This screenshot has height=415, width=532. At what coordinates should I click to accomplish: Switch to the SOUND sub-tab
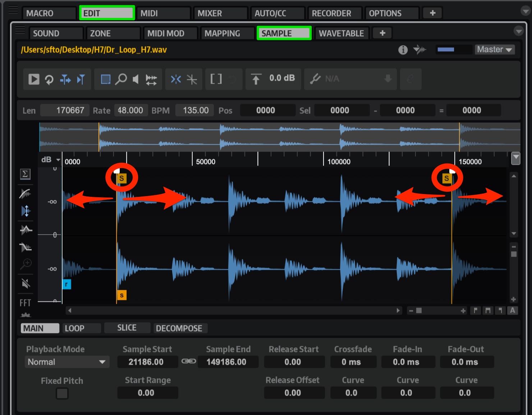click(56, 33)
